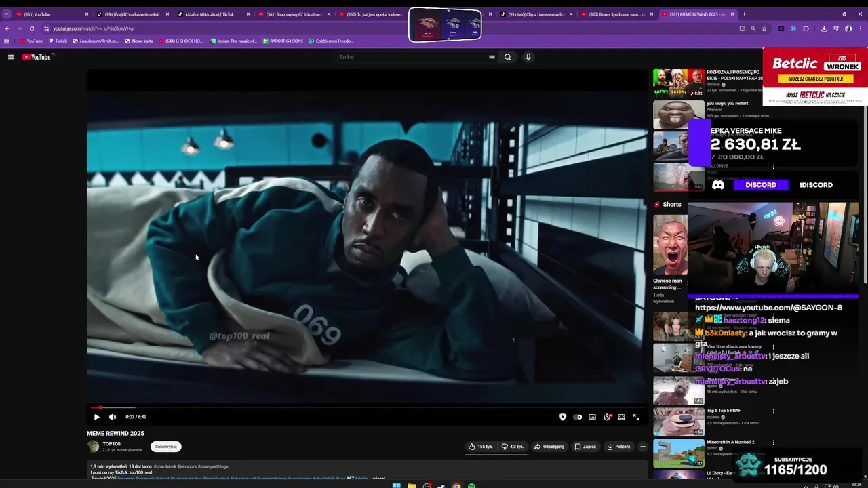Image resolution: width=868 pixels, height=488 pixels.
Task: Enter fullscreen mode
Action: pyautogui.click(x=636, y=417)
